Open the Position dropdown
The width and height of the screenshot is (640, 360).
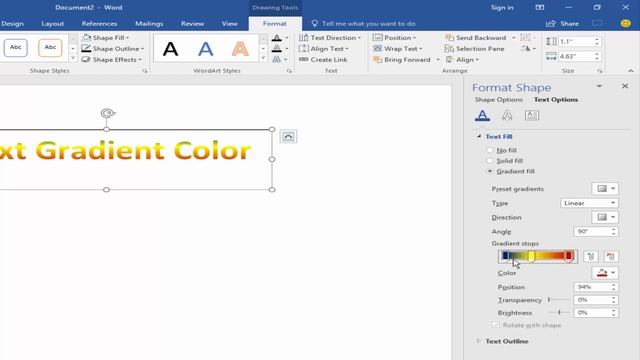pyautogui.click(x=394, y=38)
